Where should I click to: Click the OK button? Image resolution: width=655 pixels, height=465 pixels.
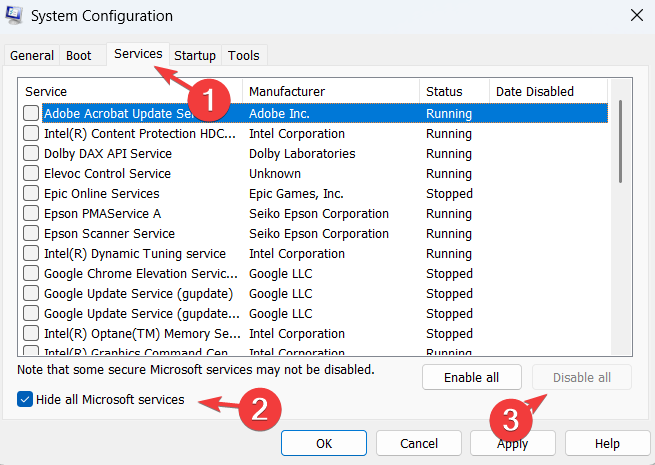[324, 443]
